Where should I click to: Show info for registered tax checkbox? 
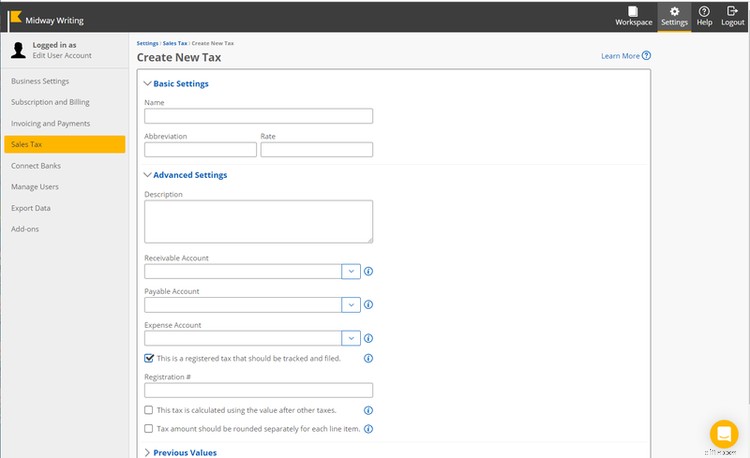coord(368,358)
